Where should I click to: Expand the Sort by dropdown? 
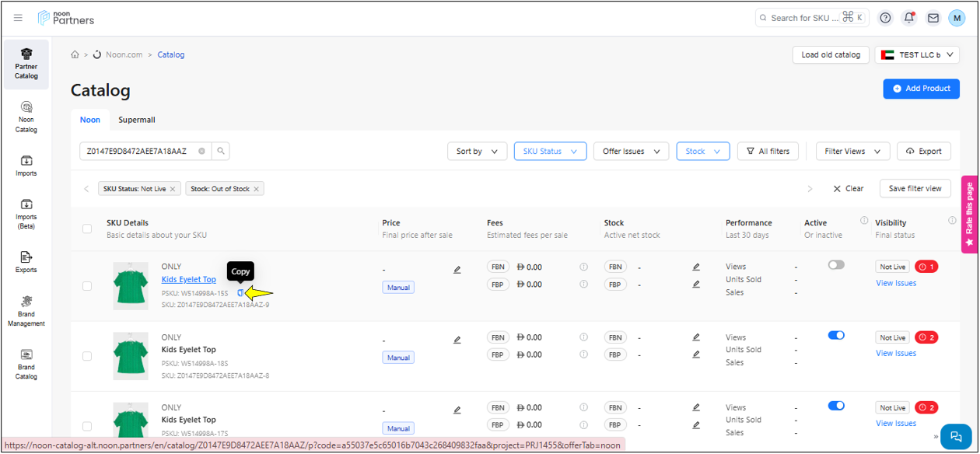click(477, 152)
